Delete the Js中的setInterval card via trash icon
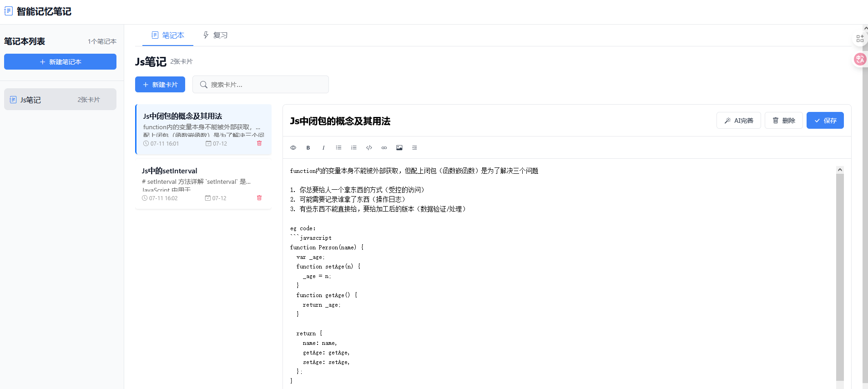 [x=259, y=198]
